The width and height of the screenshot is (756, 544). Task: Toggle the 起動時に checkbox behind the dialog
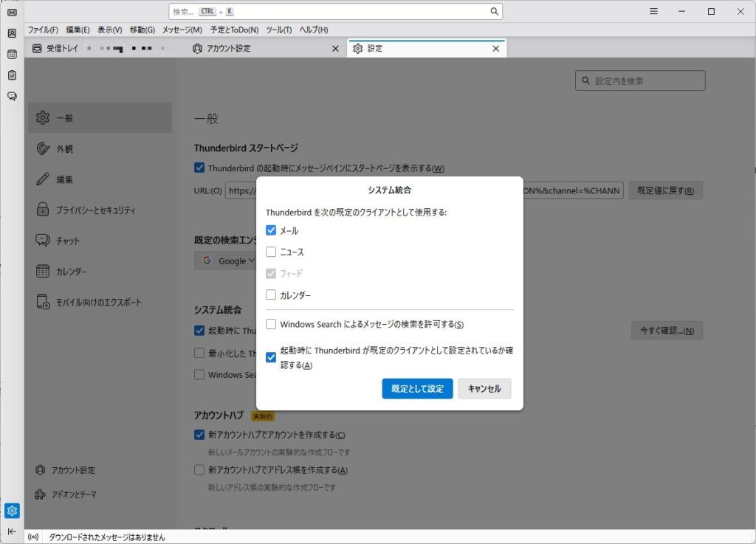199,330
